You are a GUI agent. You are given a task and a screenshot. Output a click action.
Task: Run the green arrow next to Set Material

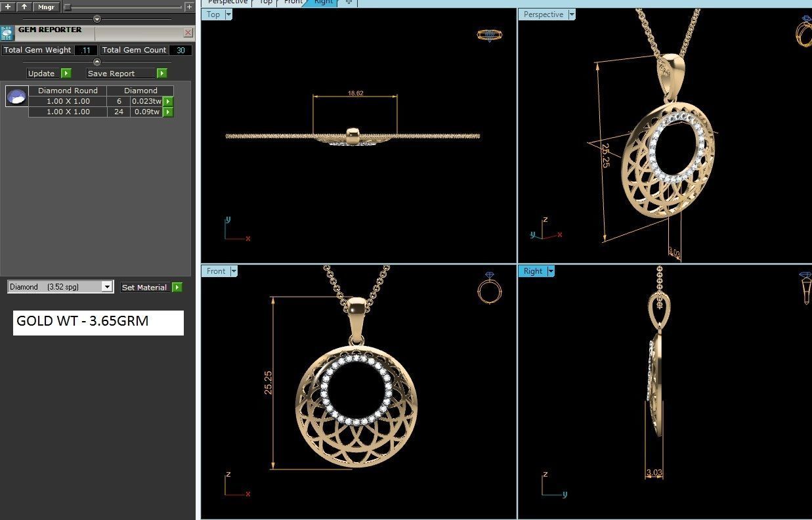(x=177, y=288)
